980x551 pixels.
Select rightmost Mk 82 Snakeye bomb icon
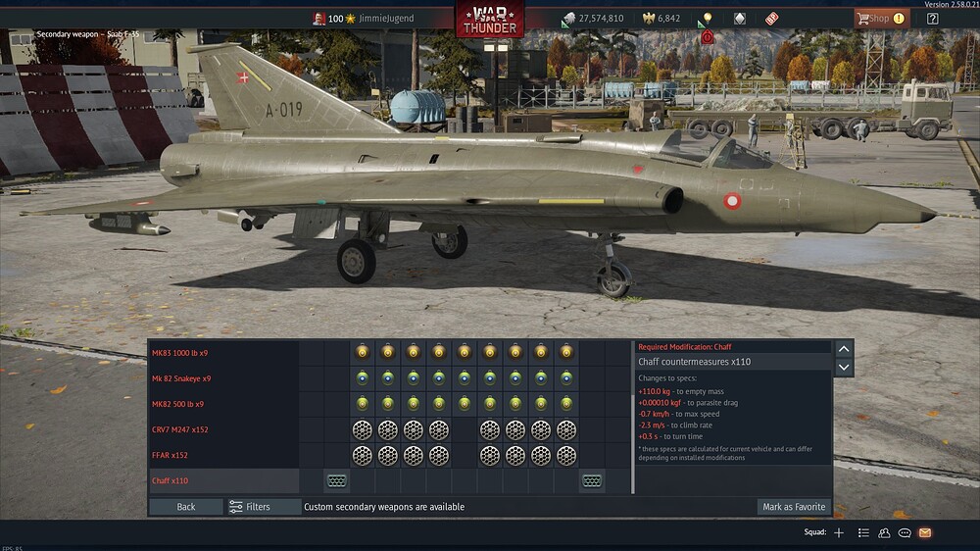tap(566, 378)
